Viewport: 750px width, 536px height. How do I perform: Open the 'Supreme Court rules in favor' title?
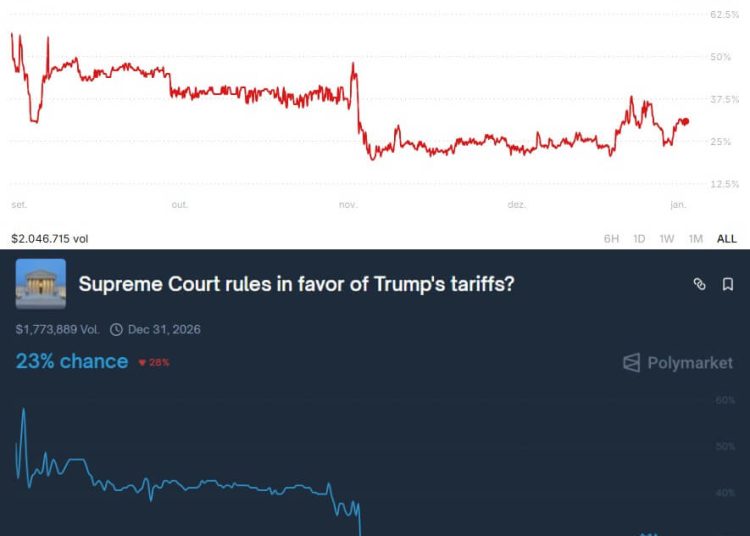pos(297,284)
